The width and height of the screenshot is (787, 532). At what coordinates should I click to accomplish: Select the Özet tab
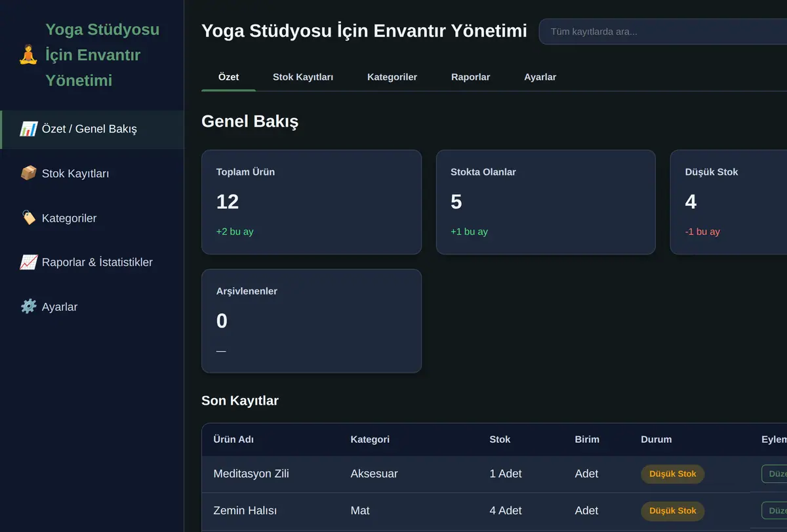[x=228, y=77]
